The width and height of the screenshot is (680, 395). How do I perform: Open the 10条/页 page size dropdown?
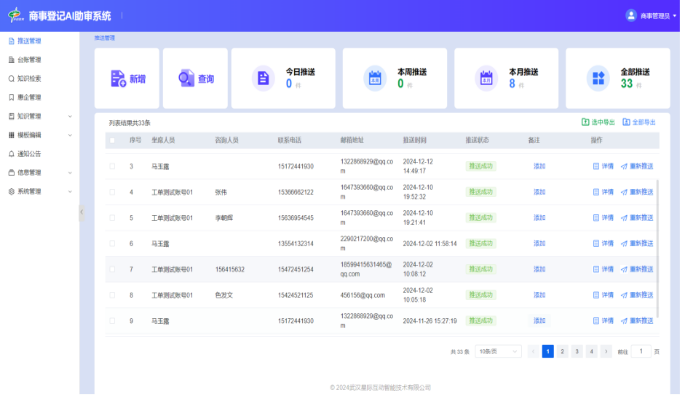pyautogui.click(x=498, y=352)
